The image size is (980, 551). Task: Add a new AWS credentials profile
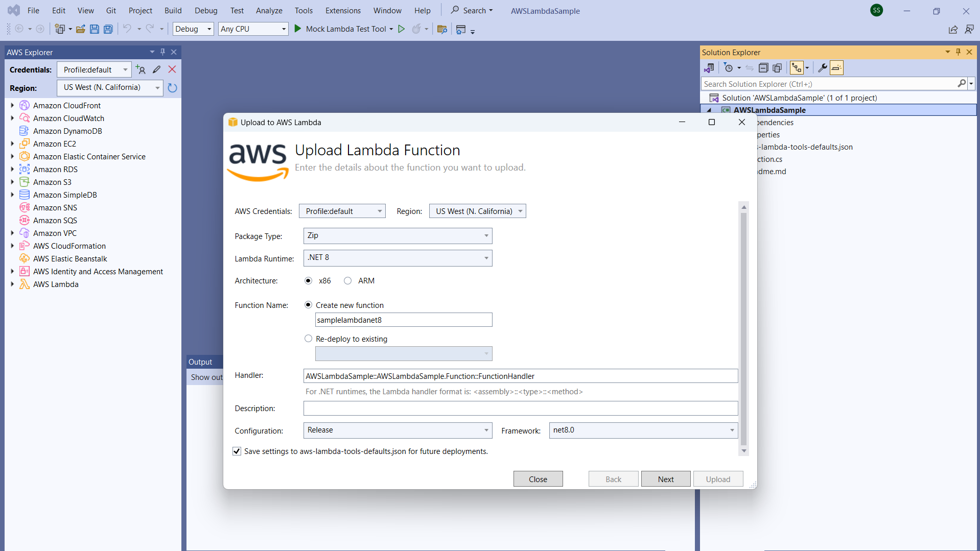point(141,69)
